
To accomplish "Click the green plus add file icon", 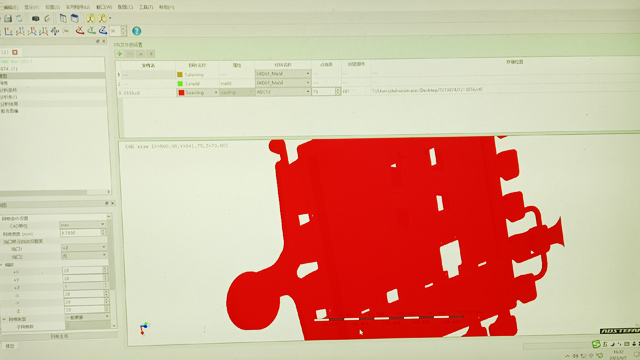I will click(120, 54).
